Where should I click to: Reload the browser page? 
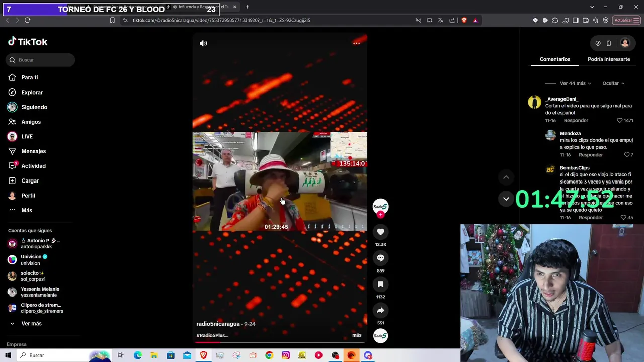[x=27, y=20]
